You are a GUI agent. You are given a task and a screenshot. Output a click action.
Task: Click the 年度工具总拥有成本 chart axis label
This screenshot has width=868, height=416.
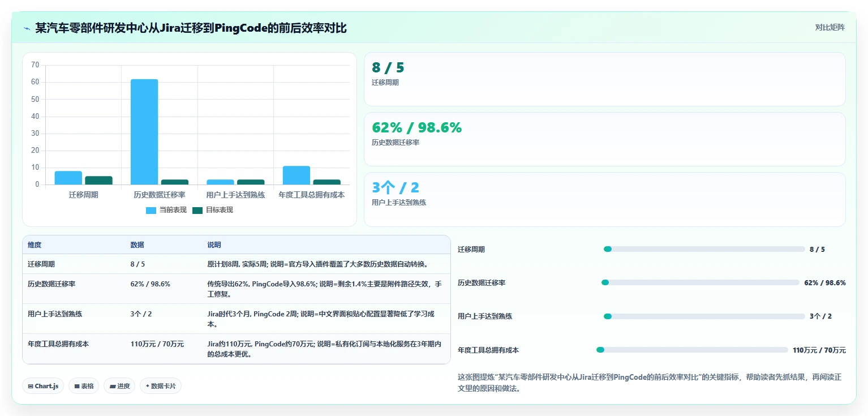click(x=312, y=195)
